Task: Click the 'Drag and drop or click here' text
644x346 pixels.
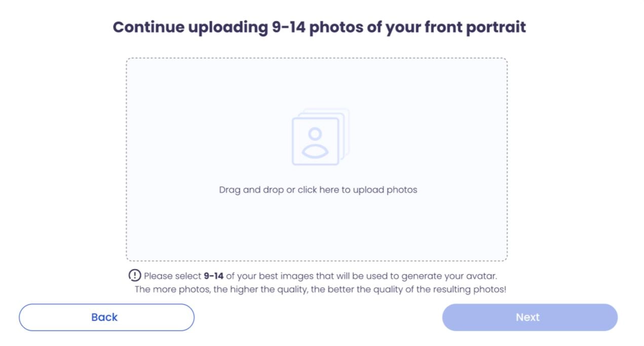Action: click(x=318, y=190)
